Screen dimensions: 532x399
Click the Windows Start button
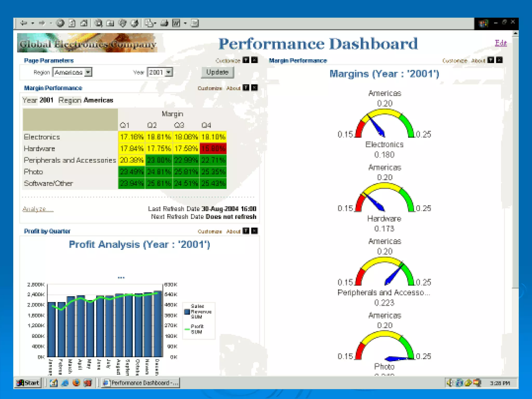[x=28, y=383]
